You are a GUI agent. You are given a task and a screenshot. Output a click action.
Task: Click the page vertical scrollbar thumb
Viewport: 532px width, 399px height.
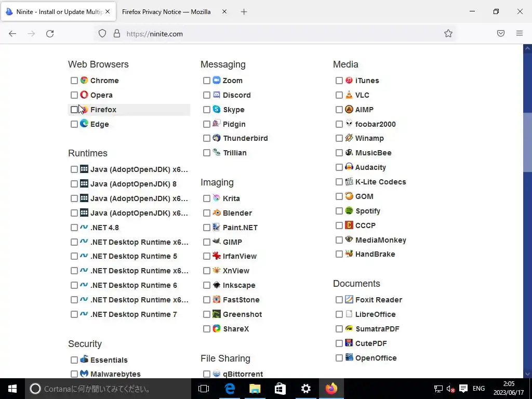coord(527,142)
